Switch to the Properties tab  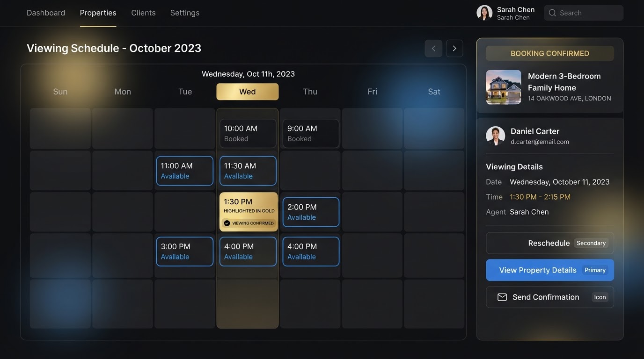point(98,13)
